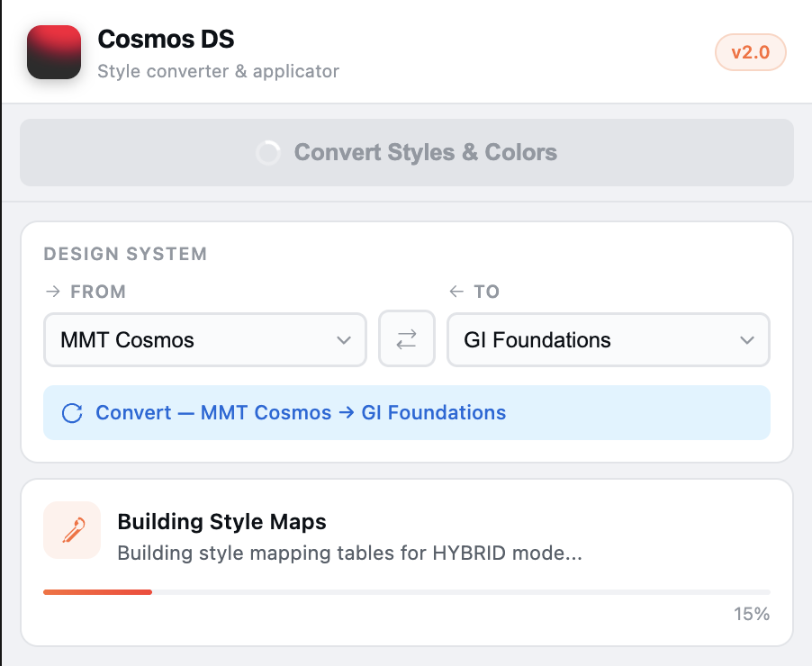Click the Convert — MMT Cosmos → GI Foundations banner
This screenshot has height=666, width=812.
pyautogui.click(x=407, y=413)
